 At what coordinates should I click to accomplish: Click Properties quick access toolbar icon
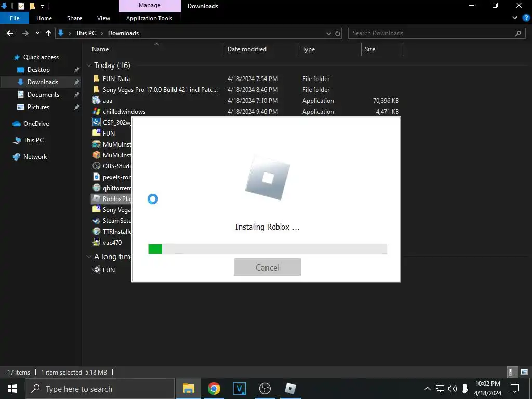tap(21, 6)
